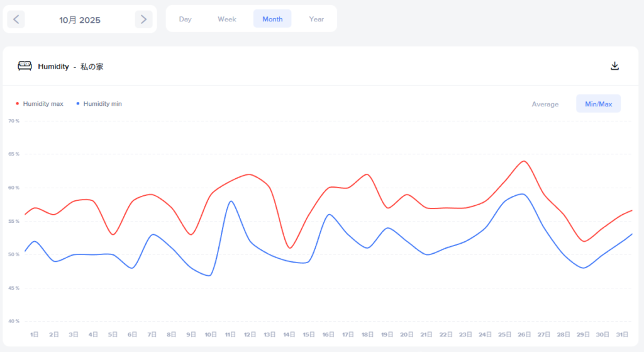Screen dimensions: 644x352
Task: Toggle the Humidity max series label
Action: click(43, 103)
